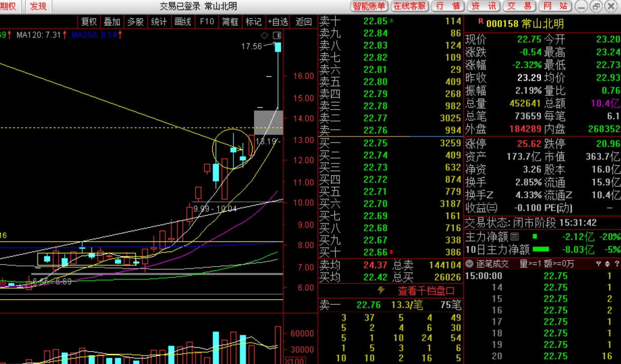Click the 9.99 - 10.04 gap label on chart

[x=215, y=209]
